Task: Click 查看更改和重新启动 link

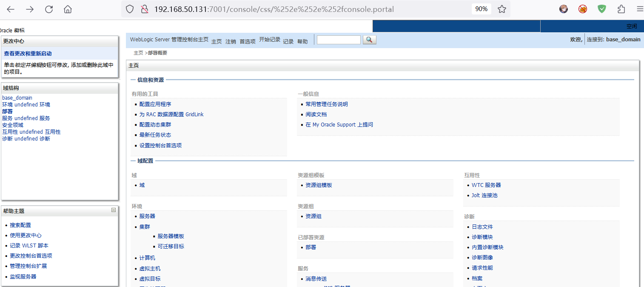Action: (x=28, y=54)
